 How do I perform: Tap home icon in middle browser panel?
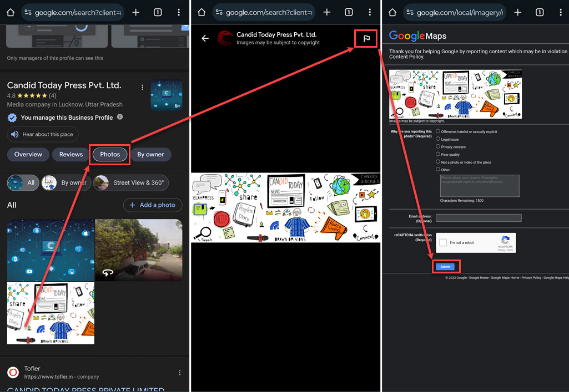click(202, 12)
